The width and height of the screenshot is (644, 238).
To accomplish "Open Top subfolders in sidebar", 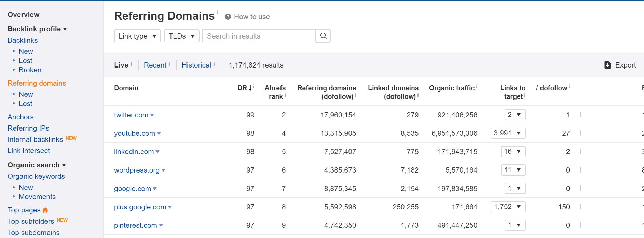I will pyautogui.click(x=31, y=221).
